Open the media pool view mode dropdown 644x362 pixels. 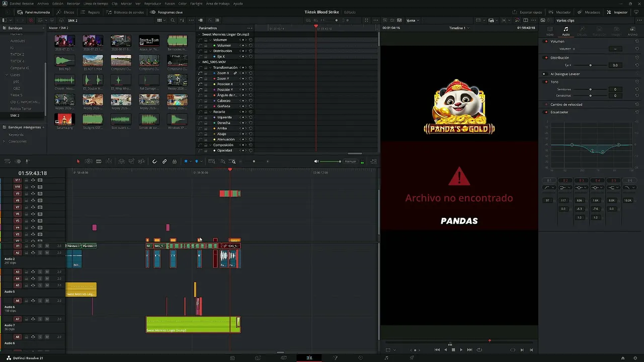pos(162,21)
